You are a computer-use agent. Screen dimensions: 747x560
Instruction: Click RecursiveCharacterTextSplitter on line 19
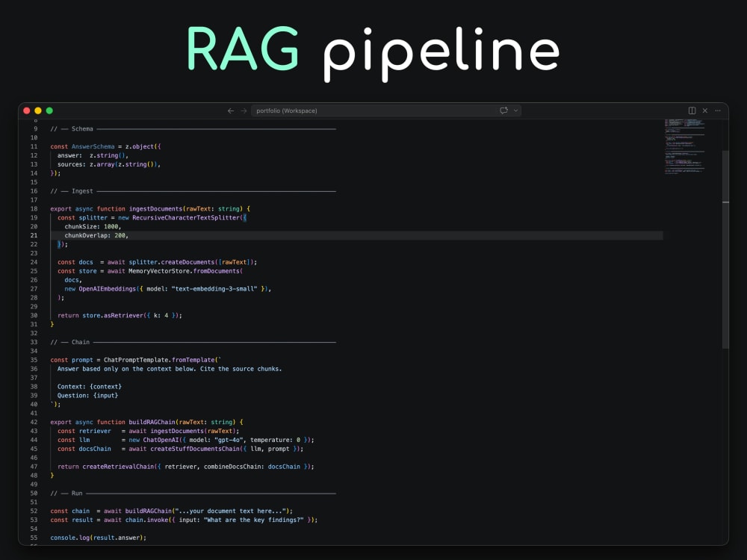186,217
